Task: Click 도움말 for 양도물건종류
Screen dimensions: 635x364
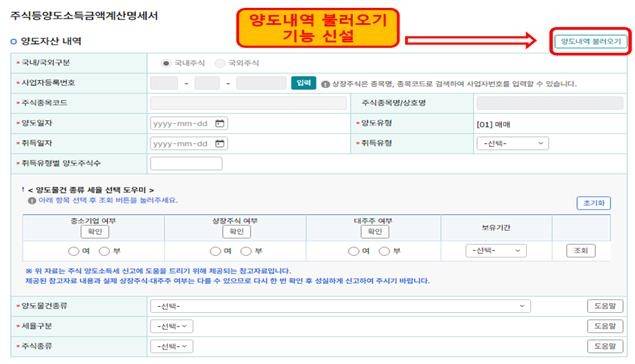Action: point(605,306)
